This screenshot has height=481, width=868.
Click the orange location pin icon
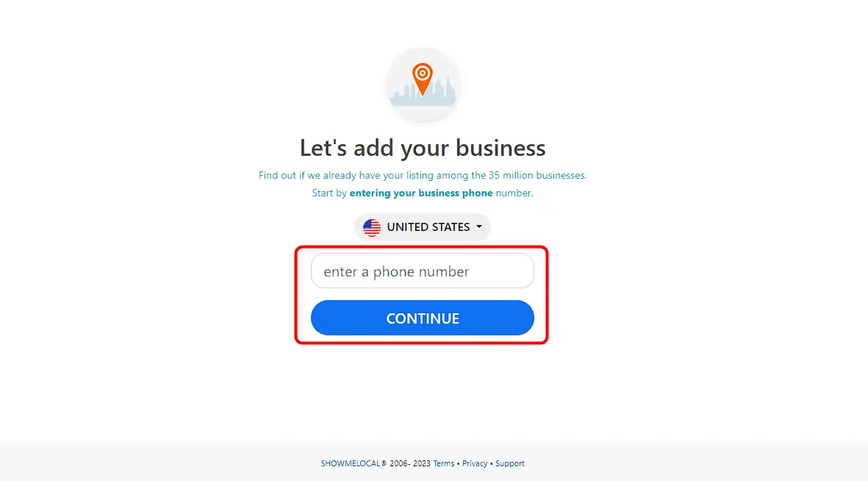coord(423,79)
